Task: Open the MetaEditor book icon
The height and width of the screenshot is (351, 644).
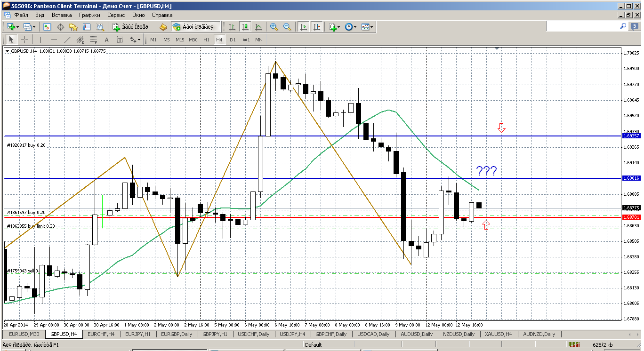Action: [x=163, y=27]
